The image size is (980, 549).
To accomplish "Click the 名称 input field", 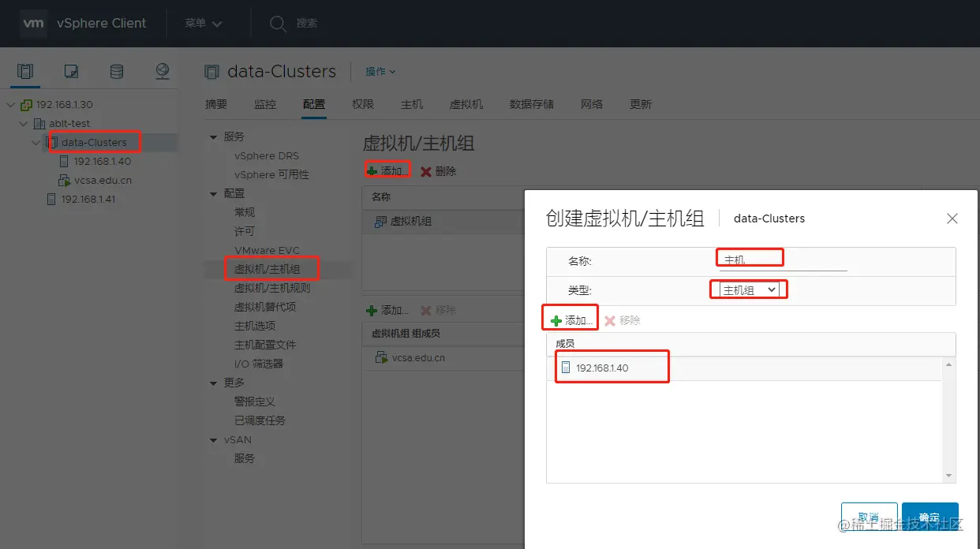I will [x=784, y=260].
